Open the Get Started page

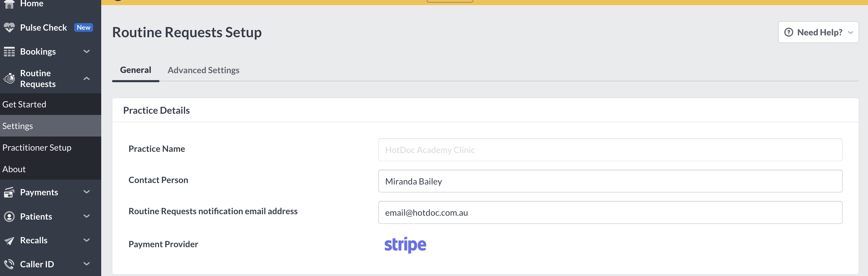[24, 104]
